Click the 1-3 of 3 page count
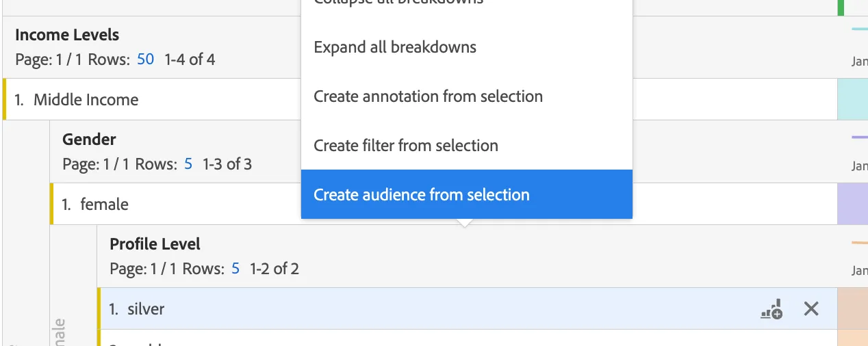 coord(227,164)
